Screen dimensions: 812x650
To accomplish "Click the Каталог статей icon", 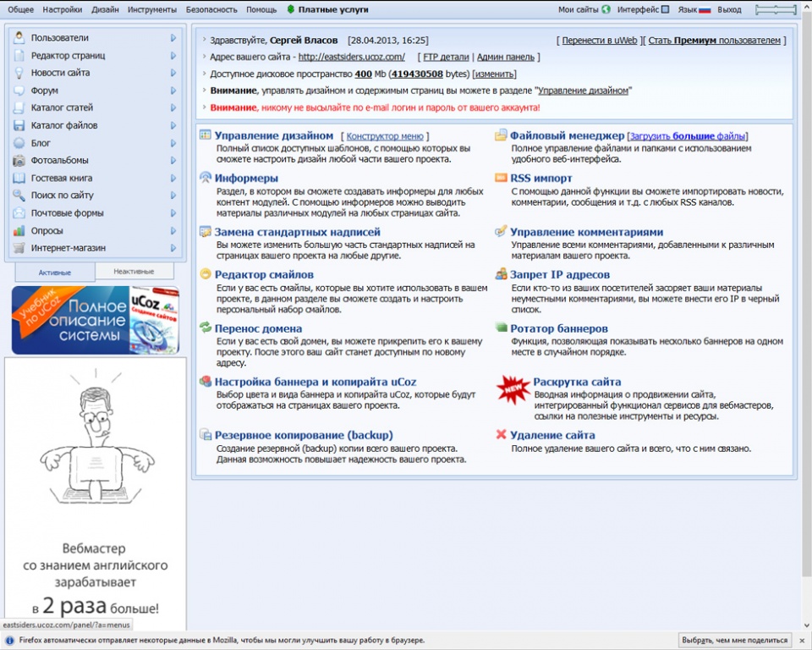I will click(x=19, y=107).
